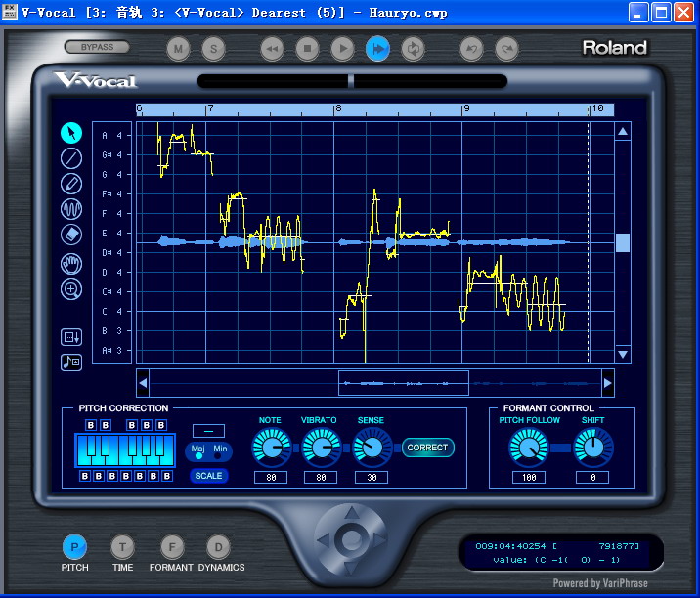The height and width of the screenshot is (598, 700).
Task: Toggle the Solo (S) button
Action: [213, 49]
